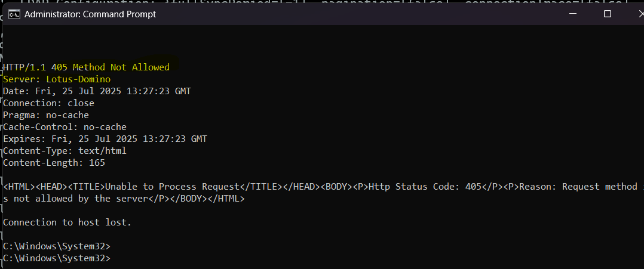Viewport: 644px width, 269px height.
Task: Click the Pragma: no-cache header line
Action: click(46, 115)
